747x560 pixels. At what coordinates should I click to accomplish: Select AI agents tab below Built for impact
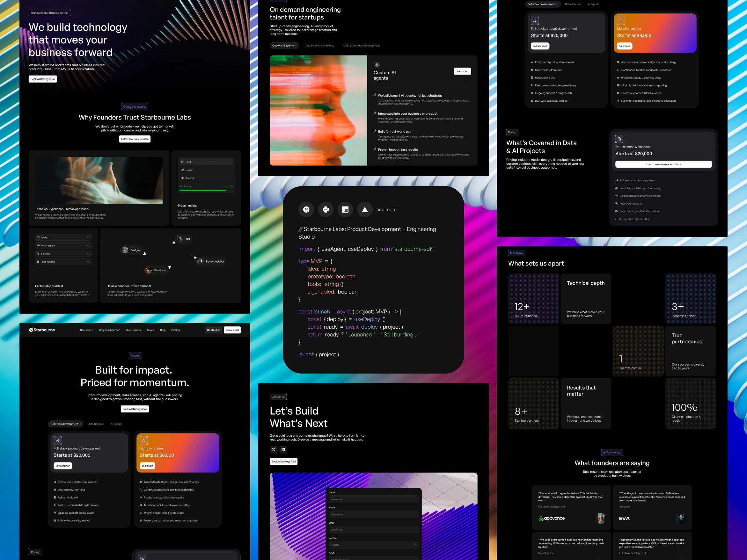116,424
